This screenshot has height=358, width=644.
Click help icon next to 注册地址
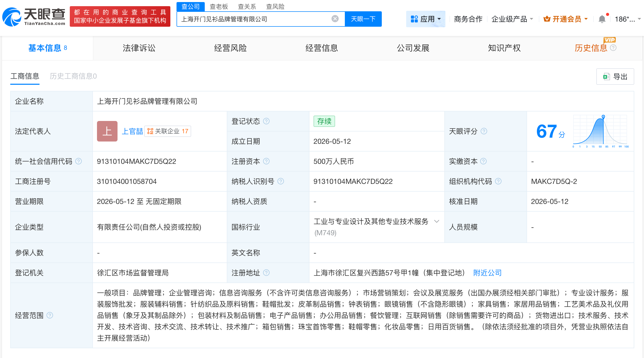pos(266,273)
